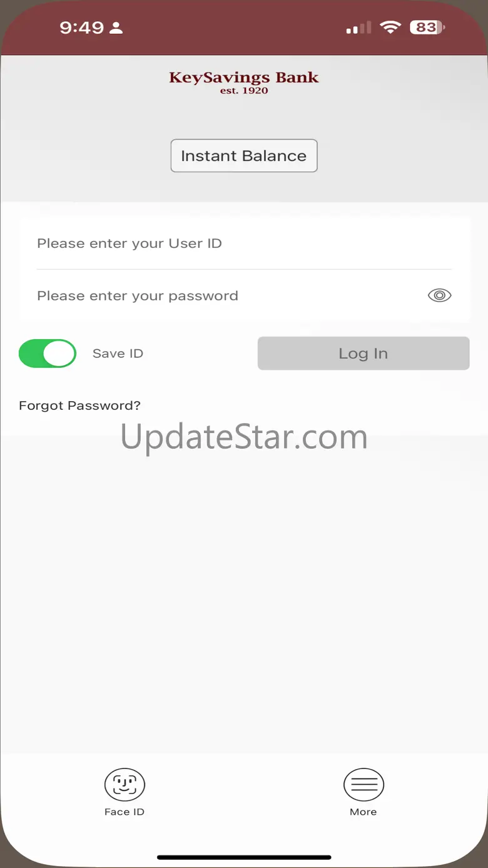The width and height of the screenshot is (488, 868).
Task: Tap the Wi-Fi status icon
Action: click(390, 28)
